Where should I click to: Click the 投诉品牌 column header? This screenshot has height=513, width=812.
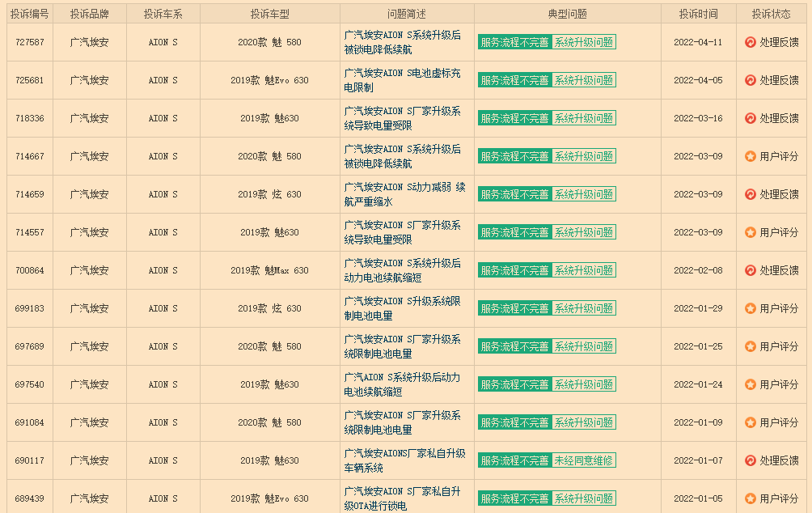(90, 14)
